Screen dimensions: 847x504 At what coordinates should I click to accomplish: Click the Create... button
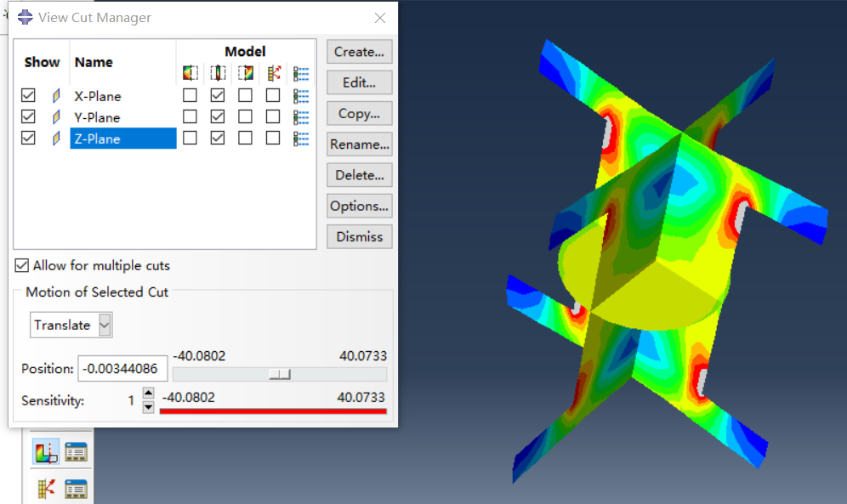tap(359, 52)
